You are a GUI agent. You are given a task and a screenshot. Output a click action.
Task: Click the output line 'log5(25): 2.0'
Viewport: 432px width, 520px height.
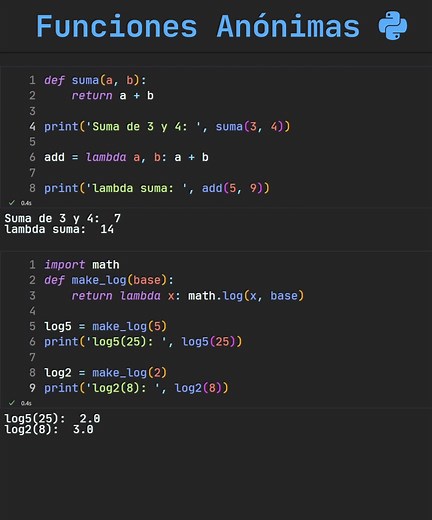tap(52, 419)
